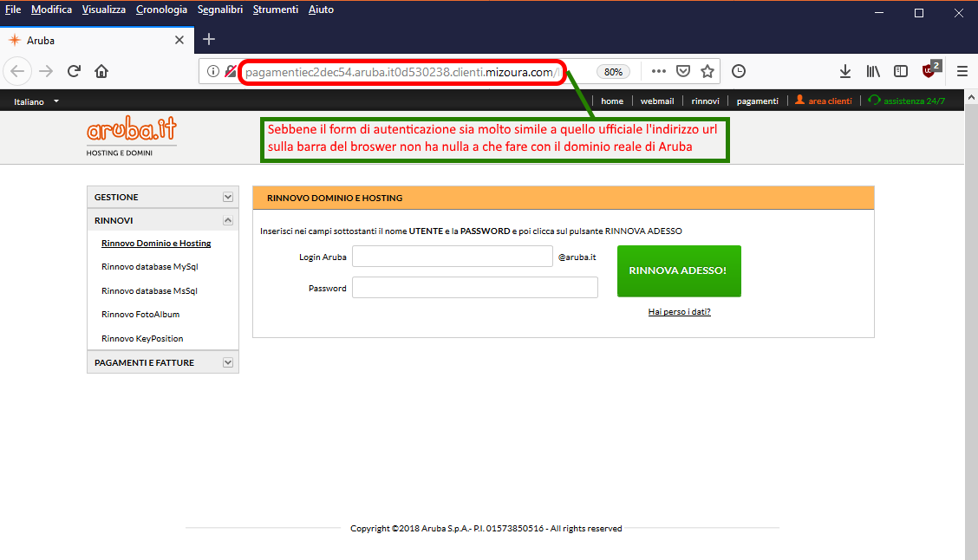This screenshot has width=978, height=560.
Task: Open the area clienti link
Action: 830,101
